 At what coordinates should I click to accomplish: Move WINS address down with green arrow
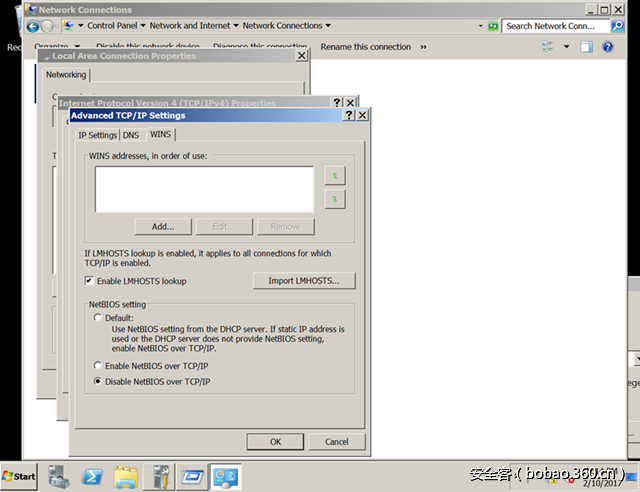(335, 199)
